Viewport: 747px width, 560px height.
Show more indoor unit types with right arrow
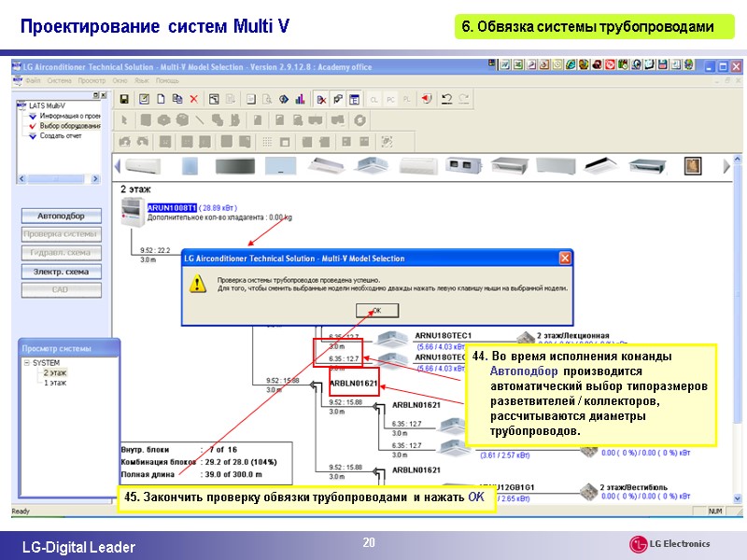726,166
